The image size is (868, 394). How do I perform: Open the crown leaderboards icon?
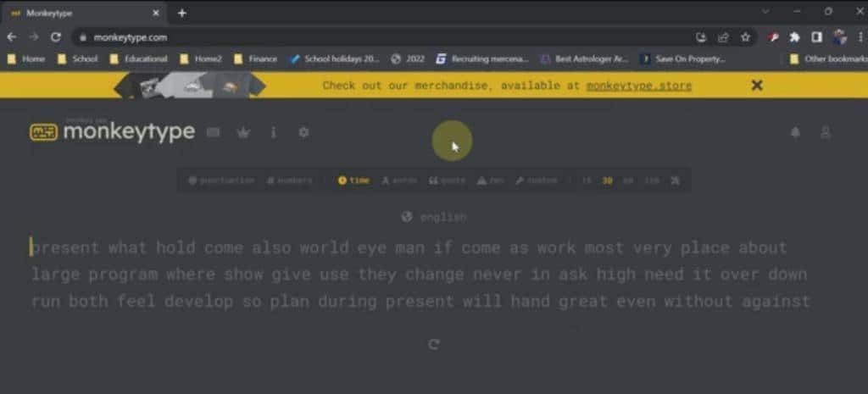pos(243,132)
